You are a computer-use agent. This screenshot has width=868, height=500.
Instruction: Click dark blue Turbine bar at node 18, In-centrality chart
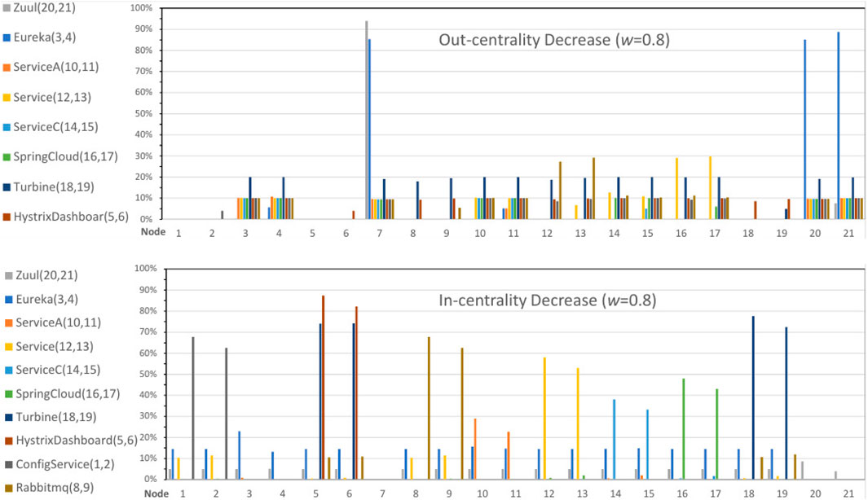pos(753,397)
